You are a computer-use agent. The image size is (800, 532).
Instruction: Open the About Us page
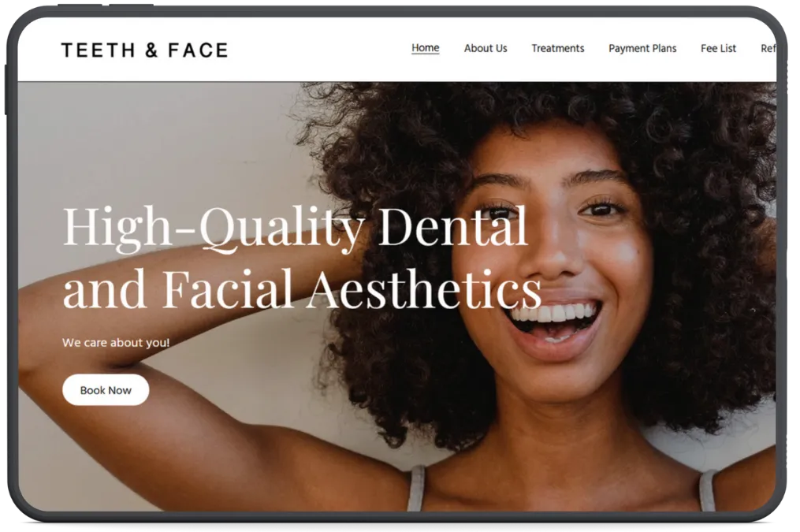[x=486, y=48]
